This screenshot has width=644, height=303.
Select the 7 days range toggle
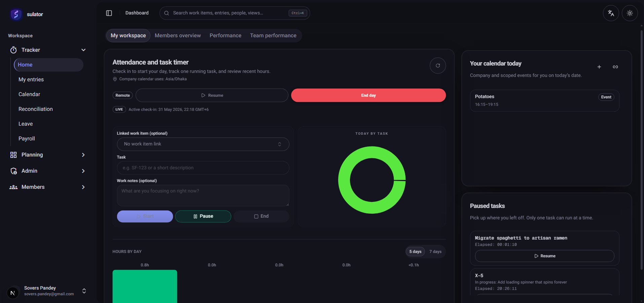point(435,252)
